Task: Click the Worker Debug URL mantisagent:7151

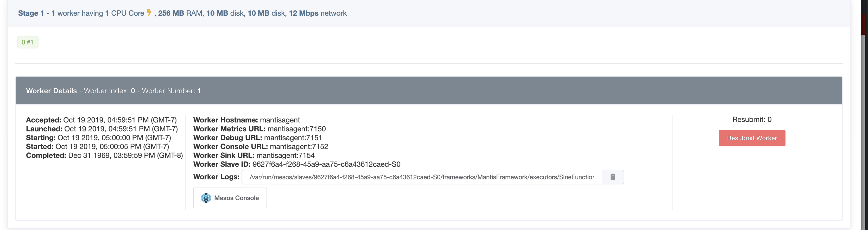Action: pyautogui.click(x=293, y=138)
